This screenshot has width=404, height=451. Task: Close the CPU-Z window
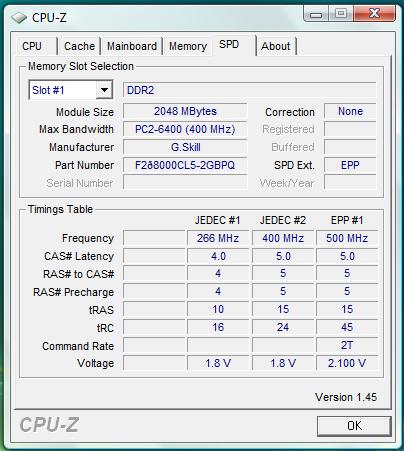[374, 14]
